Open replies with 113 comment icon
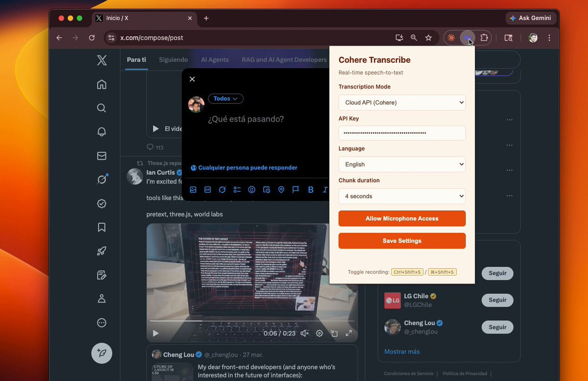The width and height of the screenshot is (588, 381). click(x=155, y=147)
